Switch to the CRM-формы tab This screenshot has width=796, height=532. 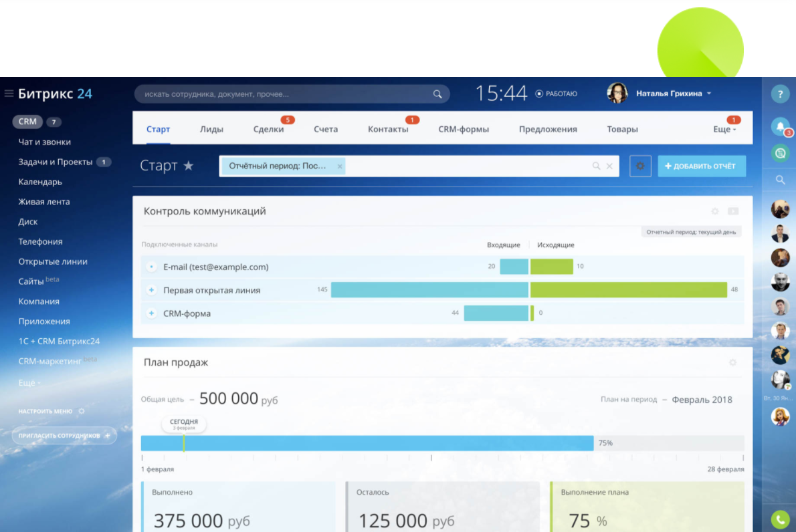tap(464, 129)
